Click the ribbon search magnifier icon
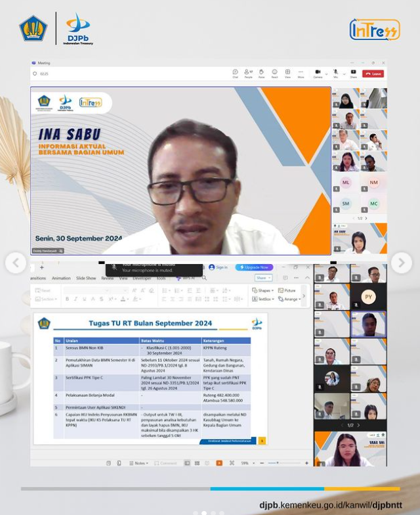The height and width of the screenshot is (515, 420). point(204,279)
